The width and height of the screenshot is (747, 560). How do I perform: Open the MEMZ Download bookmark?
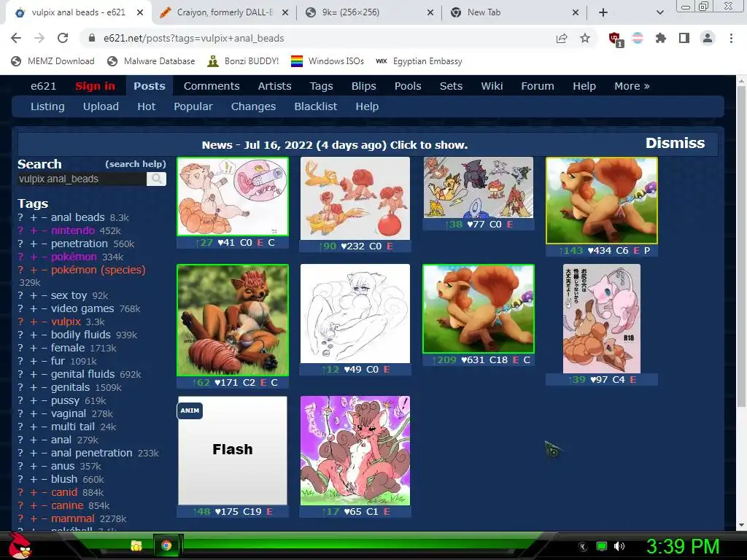click(53, 61)
